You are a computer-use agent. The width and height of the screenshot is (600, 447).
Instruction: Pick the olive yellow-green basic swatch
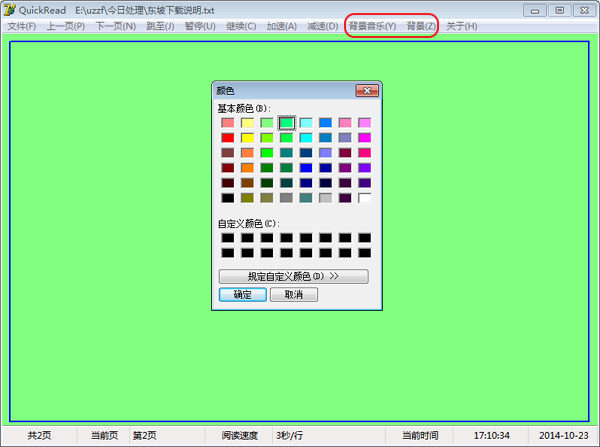click(x=247, y=198)
